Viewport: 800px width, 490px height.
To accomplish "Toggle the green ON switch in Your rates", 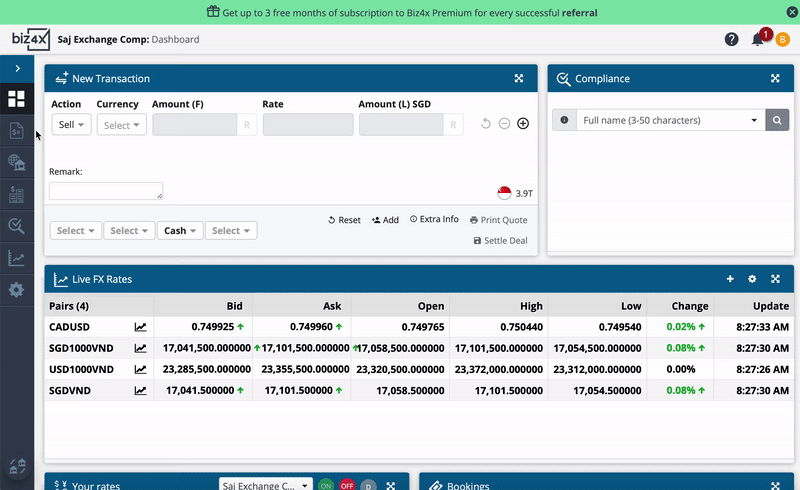I will click(x=326, y=485).
